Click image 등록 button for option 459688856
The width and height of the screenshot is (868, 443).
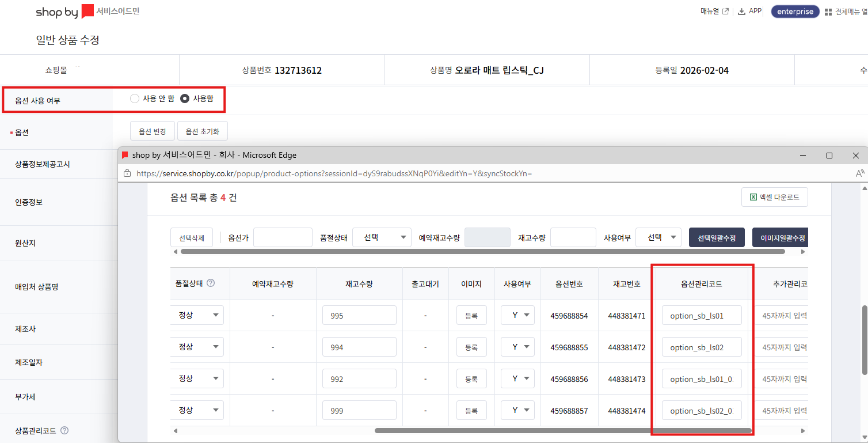[x=471, y=378]
